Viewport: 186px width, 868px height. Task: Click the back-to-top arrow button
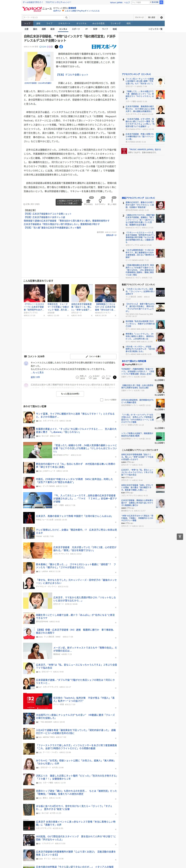click(180, 537)
